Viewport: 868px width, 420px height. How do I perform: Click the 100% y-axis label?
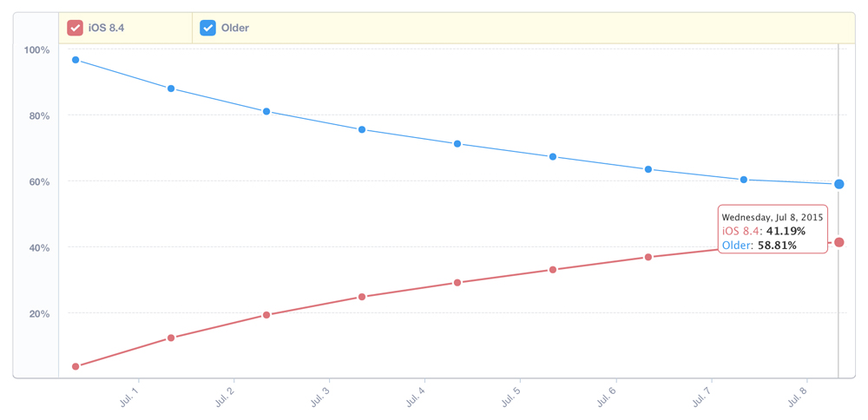point(36,50)
